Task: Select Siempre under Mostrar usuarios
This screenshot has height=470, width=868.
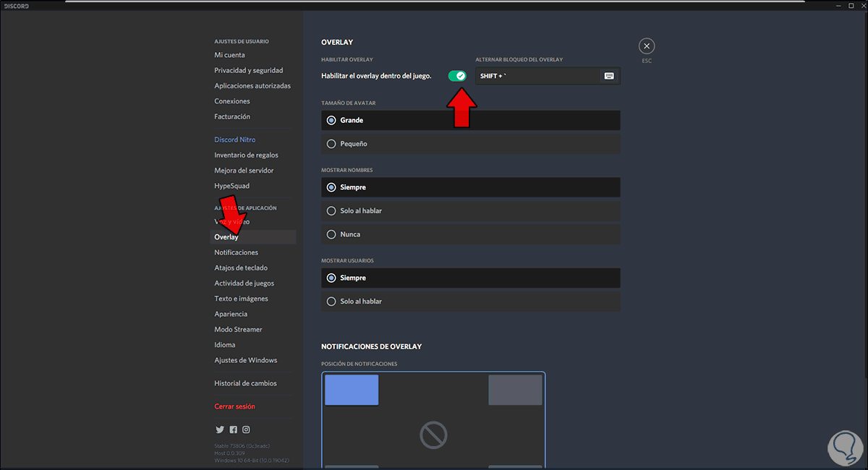Action: point(471,278)
